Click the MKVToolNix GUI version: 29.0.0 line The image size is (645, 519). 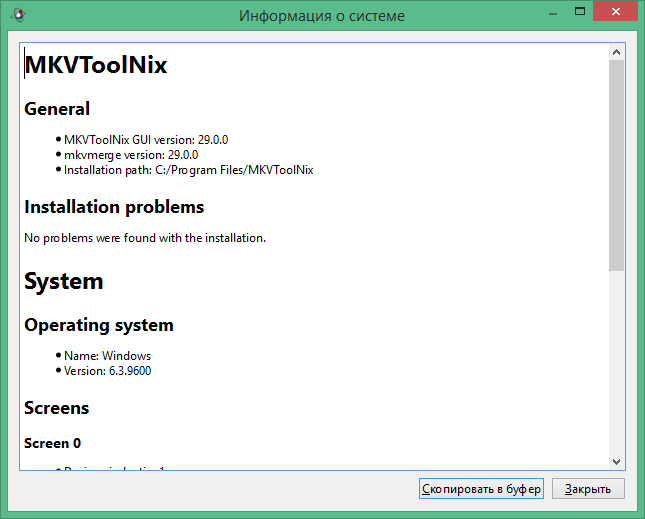[x=146, y=140]
